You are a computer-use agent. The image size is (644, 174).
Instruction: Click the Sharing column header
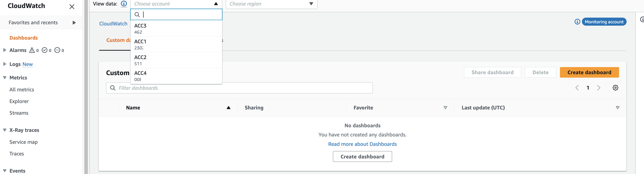pyautogui.click(x=254, y=108)
